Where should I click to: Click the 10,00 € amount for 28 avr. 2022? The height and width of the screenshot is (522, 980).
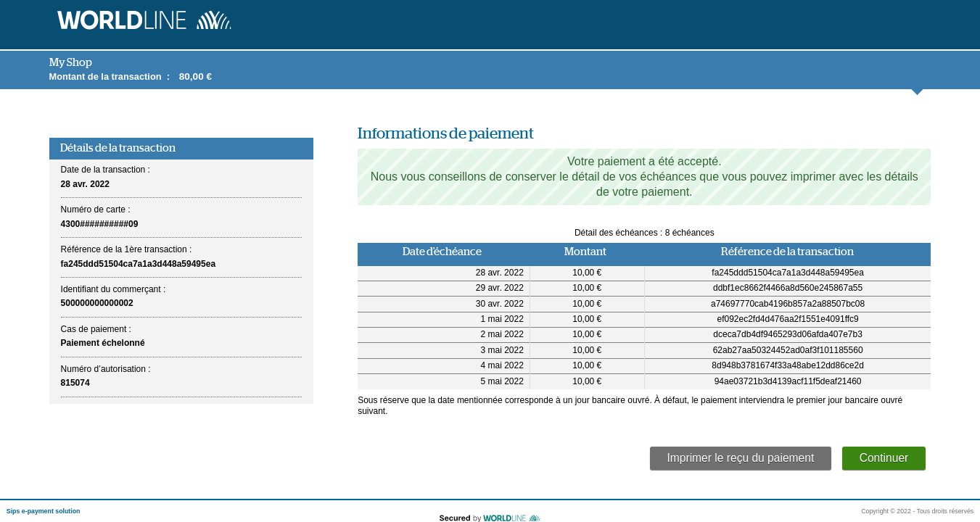(x=587, y=273)
